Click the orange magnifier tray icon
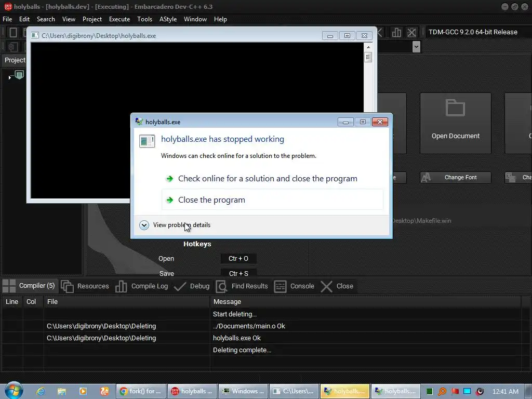This screenshot has width=532, height=399. tap(442, 392)
